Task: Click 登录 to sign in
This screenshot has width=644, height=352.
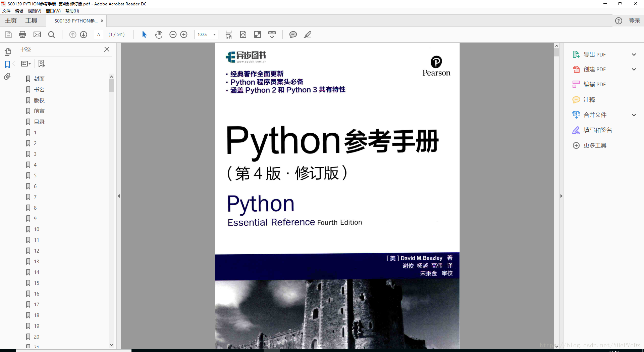Action: (634, 21)
